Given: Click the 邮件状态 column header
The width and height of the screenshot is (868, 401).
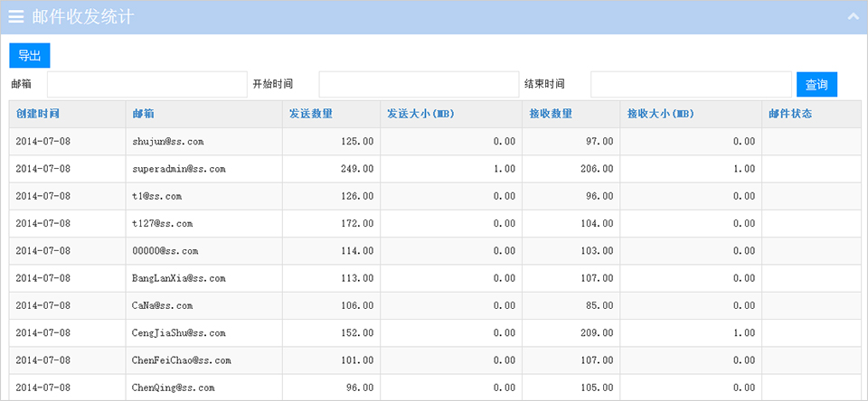Looking at the screenshot, I should (x=790, y=114).
